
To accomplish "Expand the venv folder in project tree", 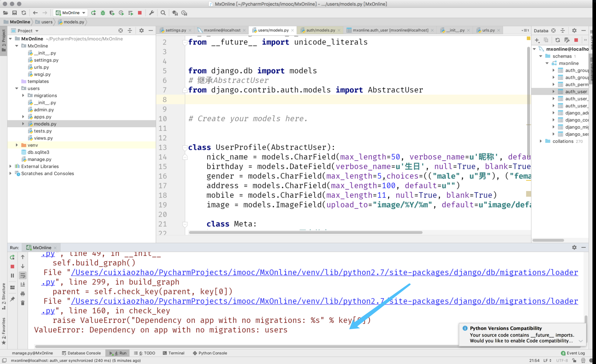I will [x=17, y=145].
